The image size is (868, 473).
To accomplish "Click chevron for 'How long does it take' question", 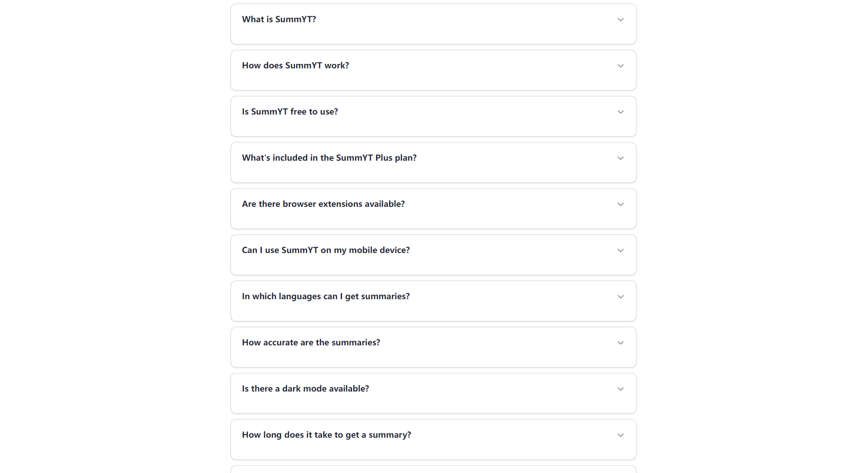I will pos(621,435).
